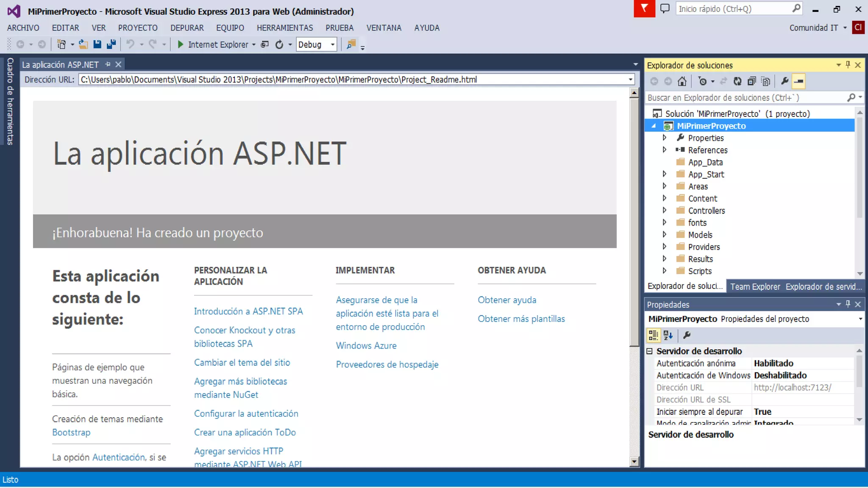Viewport: 868px width, 488px height.
Task: Toggle Show All Files in Solution Explorer
Action: (765, 81)
